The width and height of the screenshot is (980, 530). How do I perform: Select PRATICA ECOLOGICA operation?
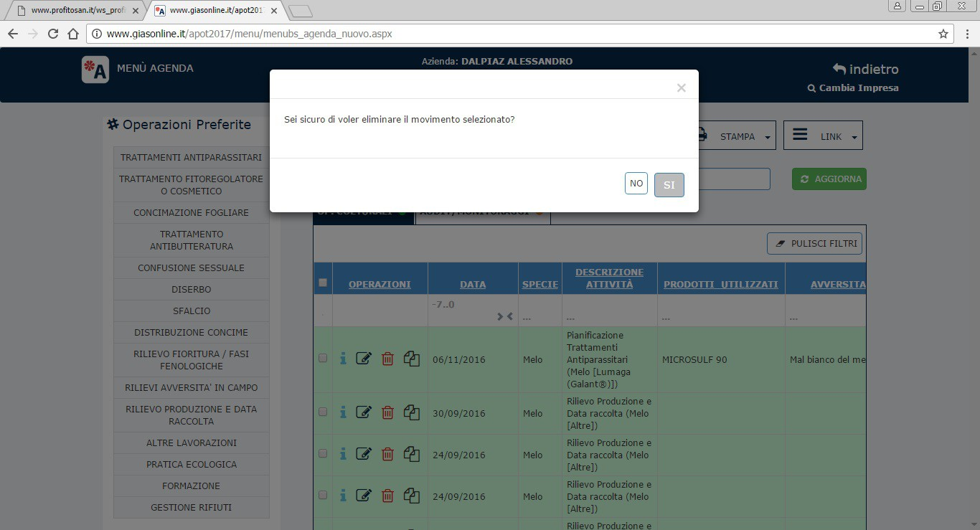click(x=191, y=464)
